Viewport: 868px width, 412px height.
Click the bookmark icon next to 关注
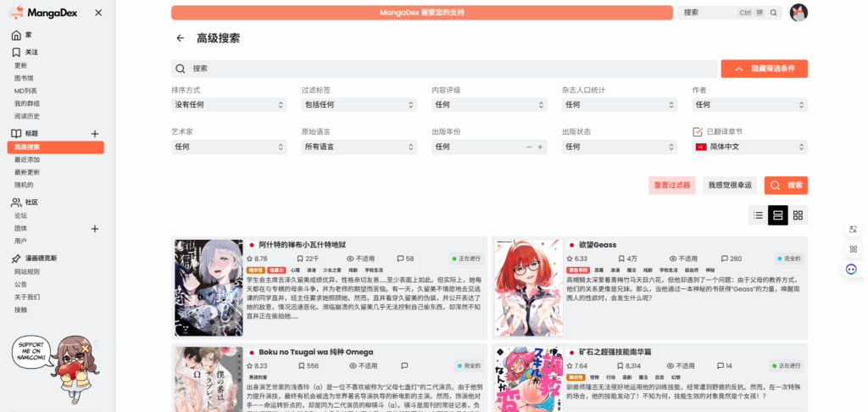[17, 52]
